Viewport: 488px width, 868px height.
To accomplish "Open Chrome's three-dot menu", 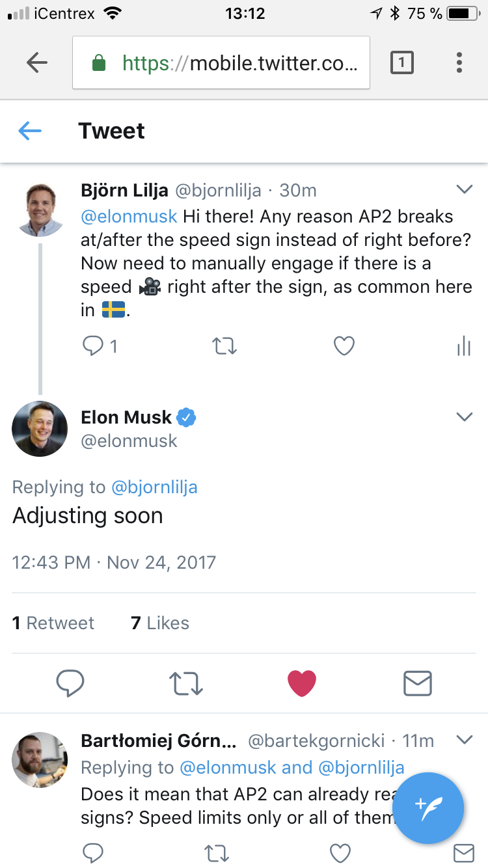I will pyautogui.click(x=459, y=62).
